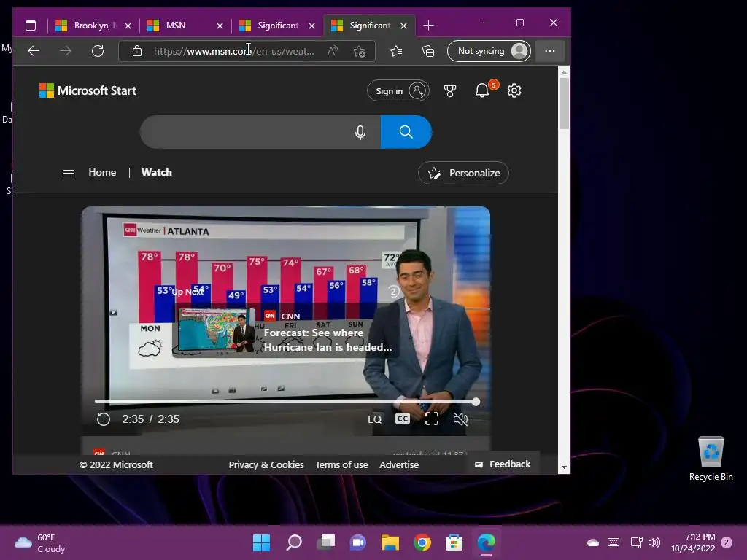View site information lock icon
The height and width of the screenshot is (560, 747).
point(136,51)
